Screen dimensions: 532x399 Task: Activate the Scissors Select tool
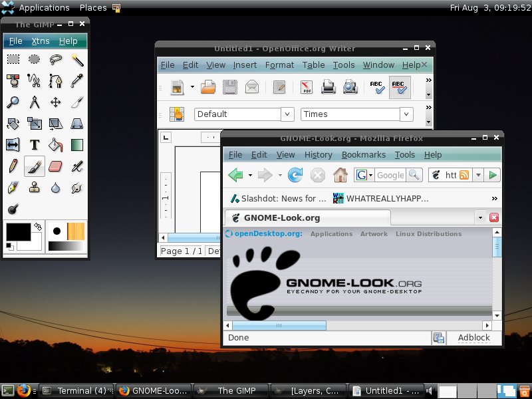pos(35,80)
